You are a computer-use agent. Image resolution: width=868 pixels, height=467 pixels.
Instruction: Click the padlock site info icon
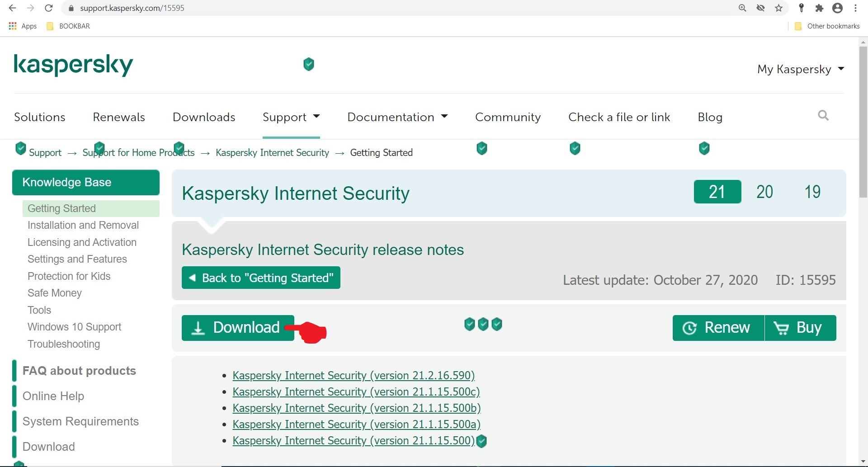(70, 8)
